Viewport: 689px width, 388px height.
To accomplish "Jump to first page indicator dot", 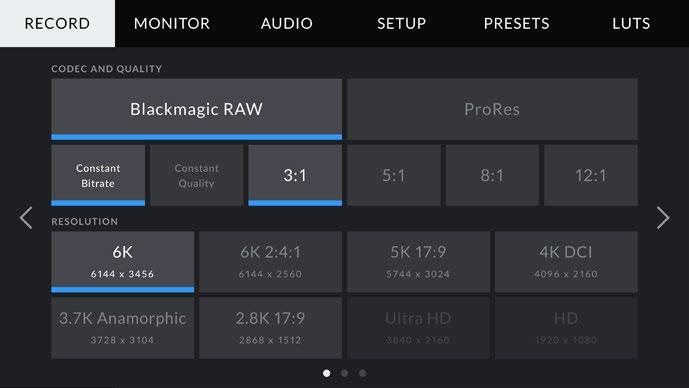I will click(326, 373).
